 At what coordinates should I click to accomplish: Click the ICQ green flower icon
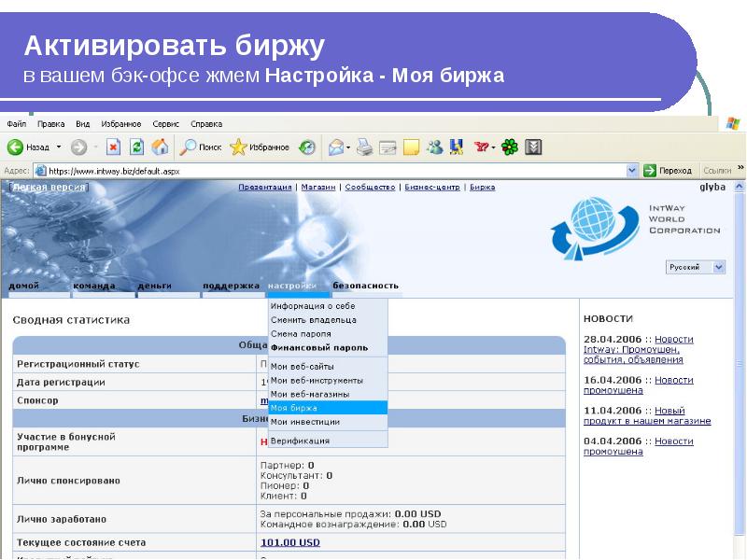point(510,147)
